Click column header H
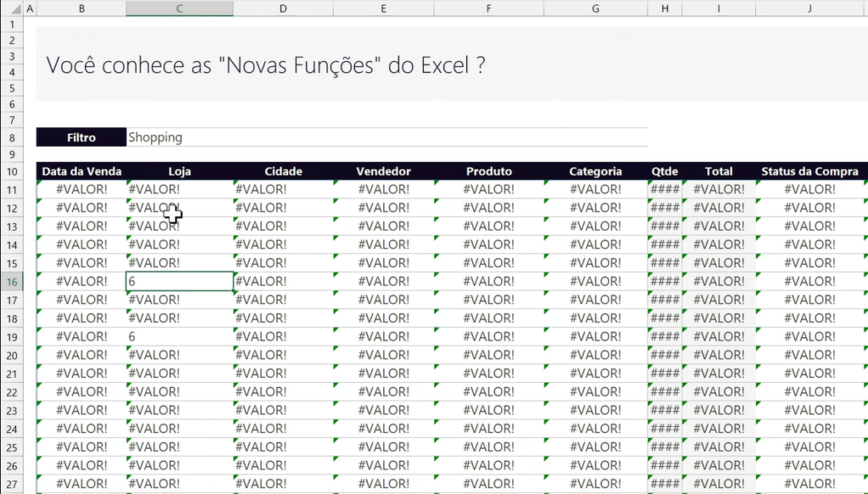868x494 pixels. (x=665, y=8)
